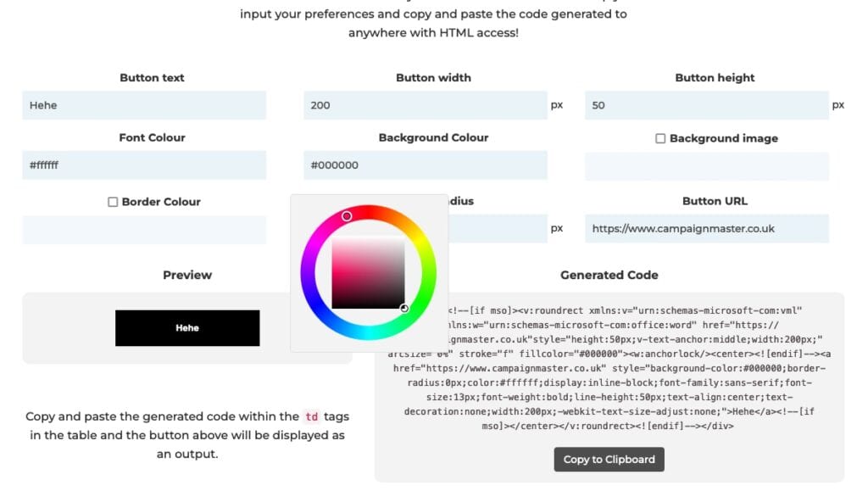The height and width of the screenshot is (502, 868).
Task: Click the border radius px input field
Action: coord(497,228)
